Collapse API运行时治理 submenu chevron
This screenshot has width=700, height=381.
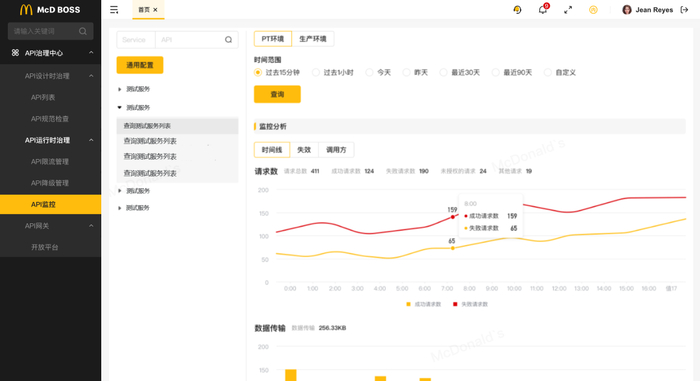click(x=91, y=140)
